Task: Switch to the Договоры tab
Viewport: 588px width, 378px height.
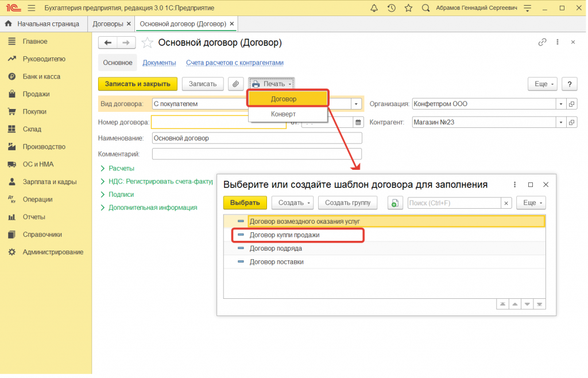Action: pyautogui.click(x=108, y=24)
